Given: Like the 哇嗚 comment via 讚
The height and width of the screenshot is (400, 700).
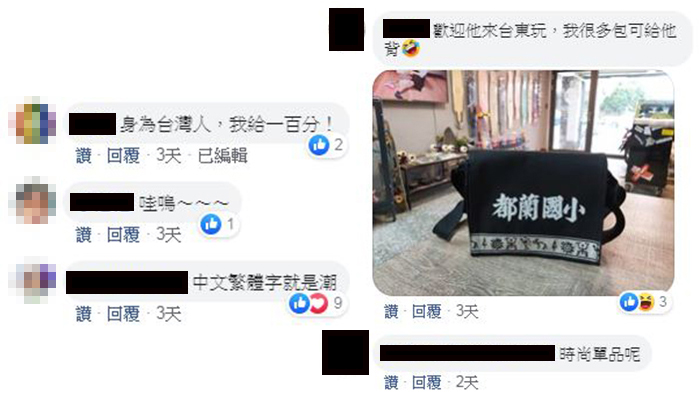Looking at the screenshot, I should (83, 235).
